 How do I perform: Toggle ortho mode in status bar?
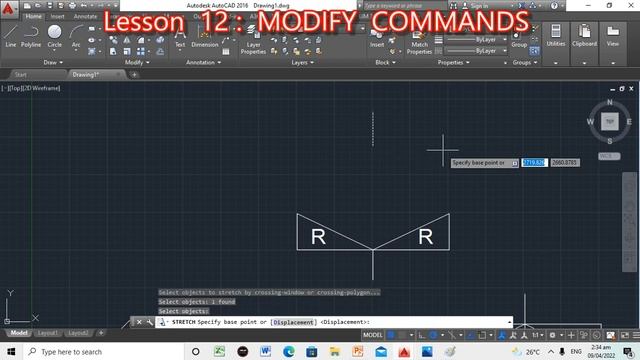pyautogui.click(x=422, y=335)
